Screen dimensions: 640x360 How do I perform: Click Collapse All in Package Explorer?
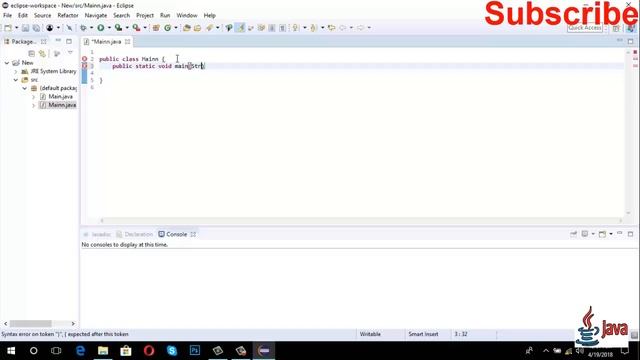31,53
